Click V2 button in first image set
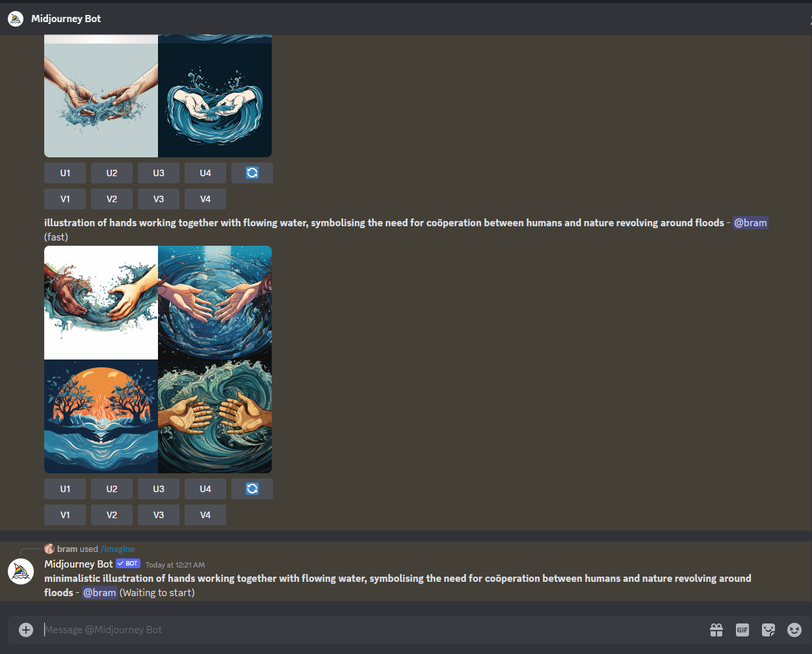This screenshot has height=654, width=812. 112,199
